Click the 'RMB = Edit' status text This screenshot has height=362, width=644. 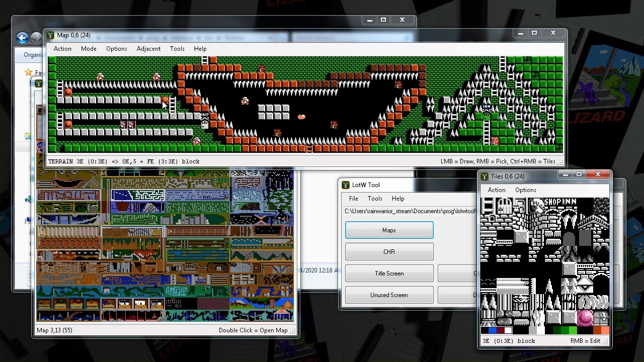[585, 341]
